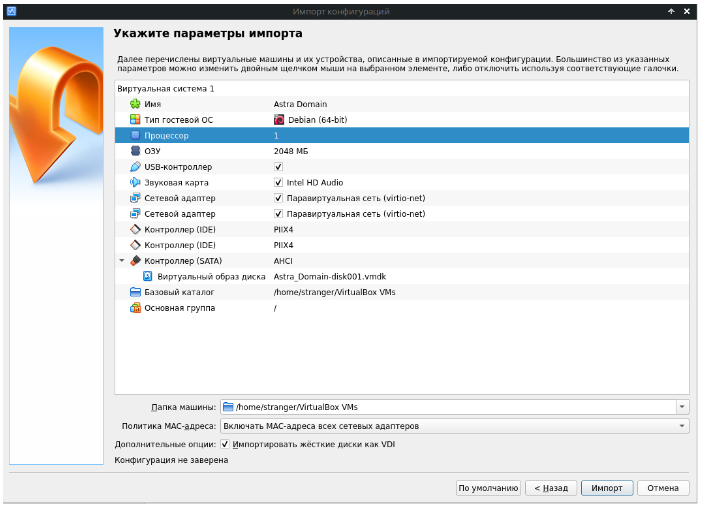Click the USB-контроллер icon
The height and width of the screenshot is (510, 703).
[x=135, y=167]
